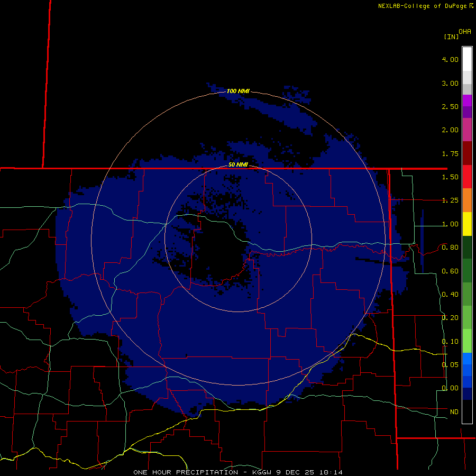
Task: Click the bright magenta legend swatch
Action: point(467,100)
